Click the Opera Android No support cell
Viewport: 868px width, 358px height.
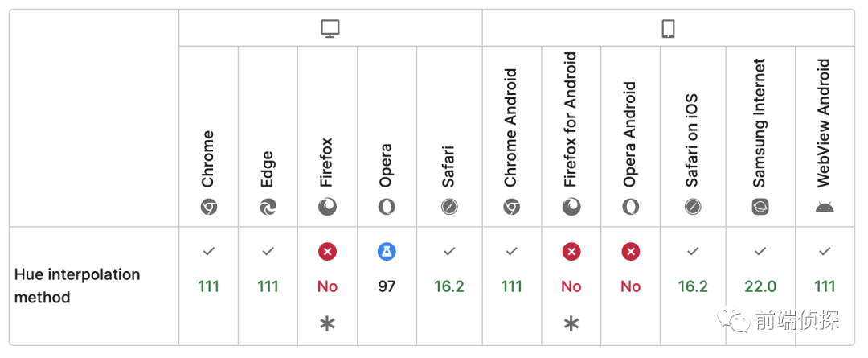630,286
